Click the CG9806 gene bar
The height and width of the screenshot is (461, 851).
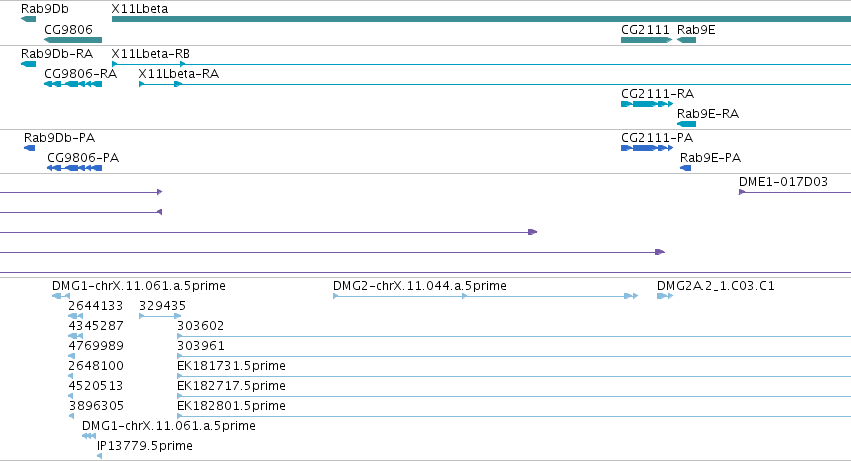(73, 40)
